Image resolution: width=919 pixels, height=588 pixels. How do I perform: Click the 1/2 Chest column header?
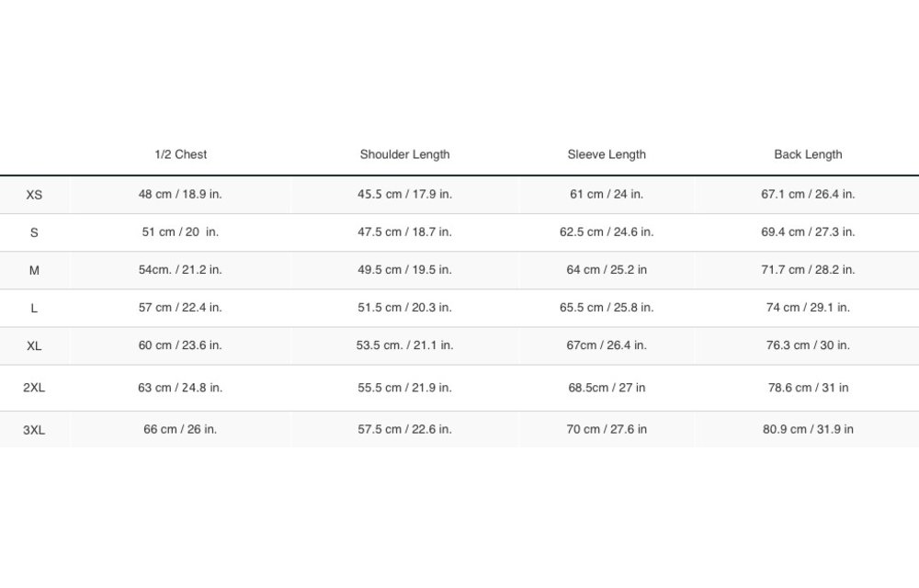[180, 154]
